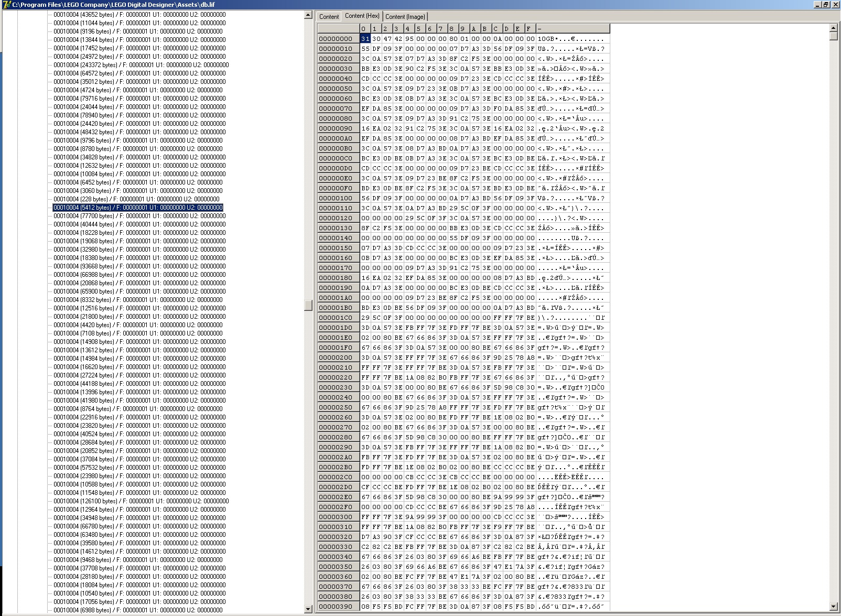841x616 pixels.
Task: Click the tree list scroll-up arrow
Action: (x=308, y=15)
